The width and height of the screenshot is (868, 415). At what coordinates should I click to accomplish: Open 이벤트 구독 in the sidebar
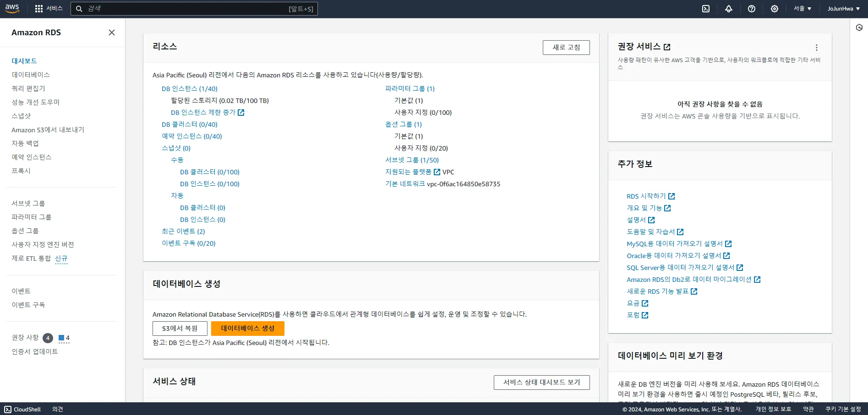point(28,305)
